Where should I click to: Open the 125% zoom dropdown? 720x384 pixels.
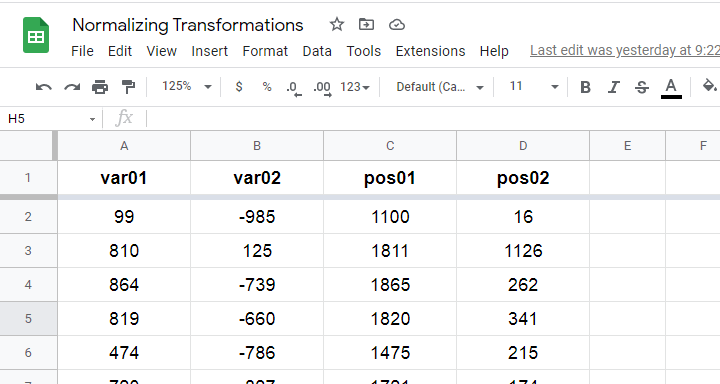point(186,86)
